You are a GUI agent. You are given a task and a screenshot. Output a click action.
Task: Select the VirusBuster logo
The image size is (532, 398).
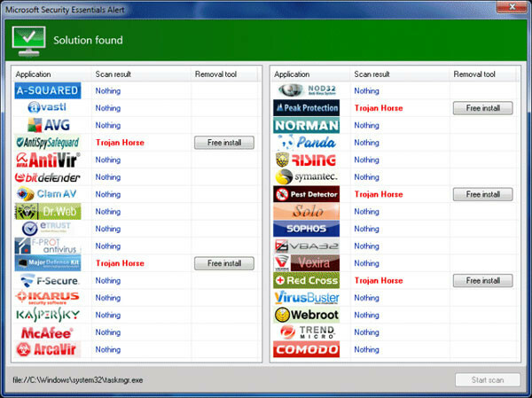(307, 298)
